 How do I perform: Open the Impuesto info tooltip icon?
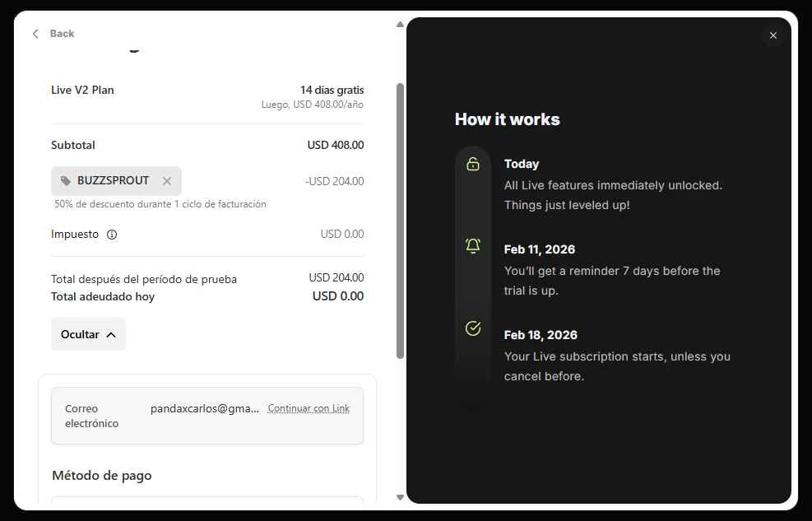(112, 235)
